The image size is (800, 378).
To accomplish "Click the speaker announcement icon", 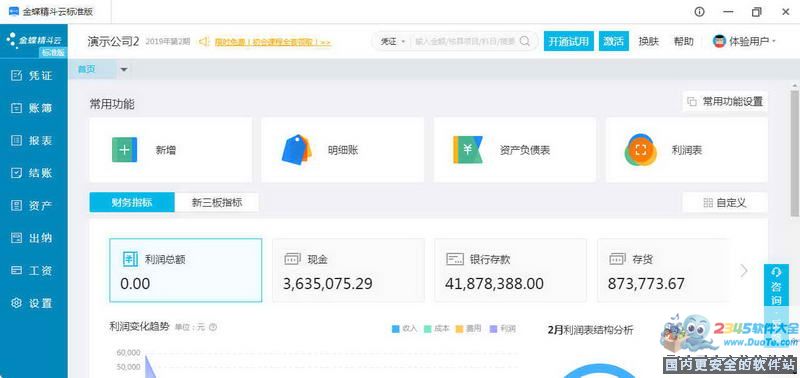I will pyautogui.click(x=205, y=42).
